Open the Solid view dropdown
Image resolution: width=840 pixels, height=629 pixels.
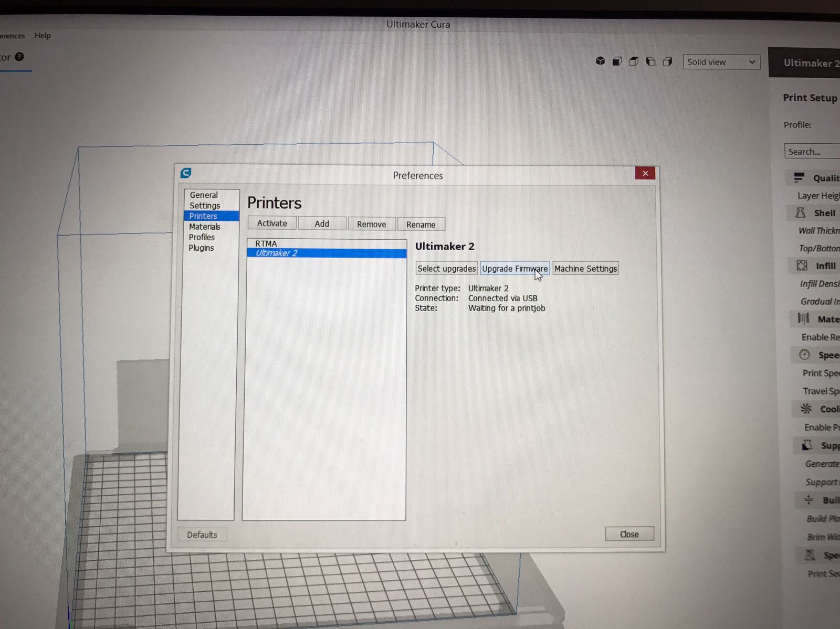[721, 62]
